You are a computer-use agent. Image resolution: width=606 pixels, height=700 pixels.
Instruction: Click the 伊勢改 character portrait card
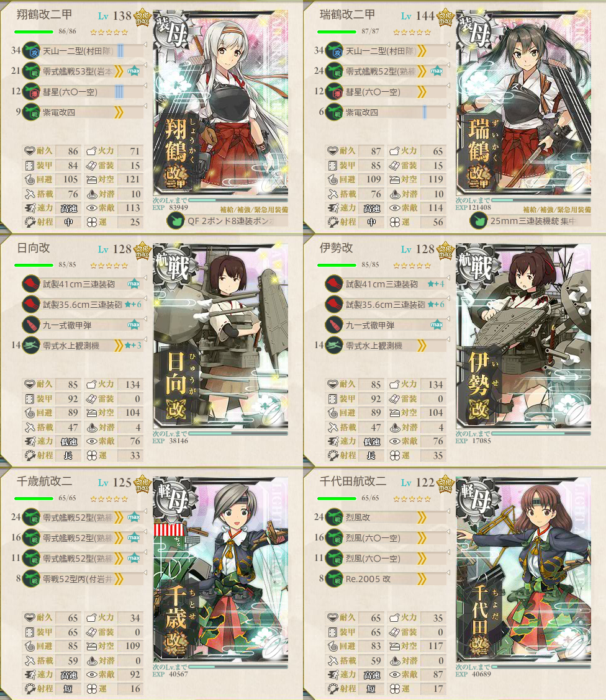(523, 336)
